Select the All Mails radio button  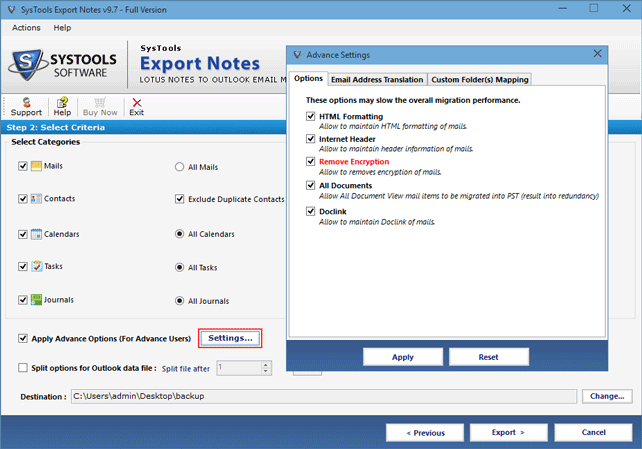[x=179, y=167]
